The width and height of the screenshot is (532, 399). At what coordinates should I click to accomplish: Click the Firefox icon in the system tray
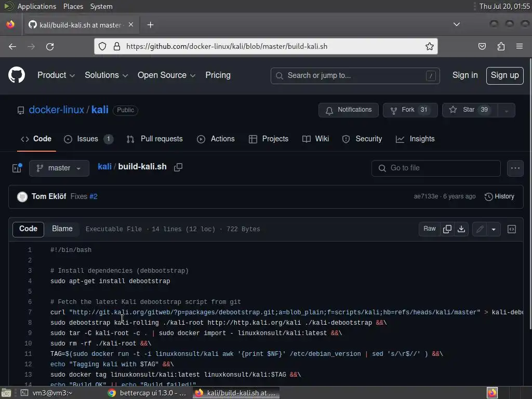(492, 393)
